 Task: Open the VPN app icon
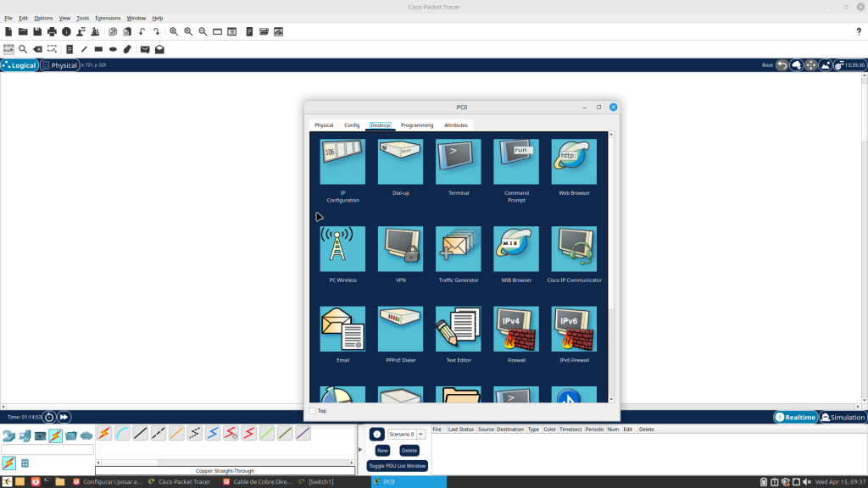point(400,249)
